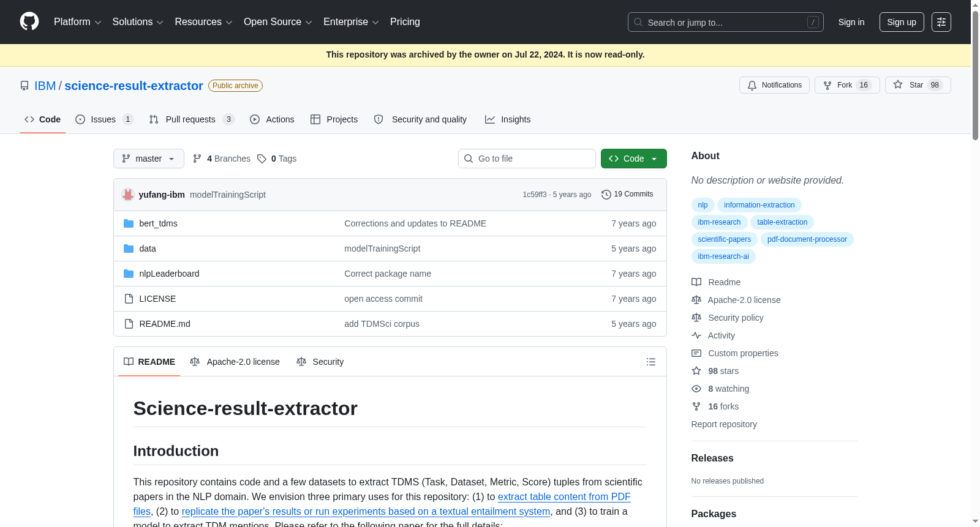Open commit 1c59ff3 hash link
The image size is (980, 527).
coord(535,195)
